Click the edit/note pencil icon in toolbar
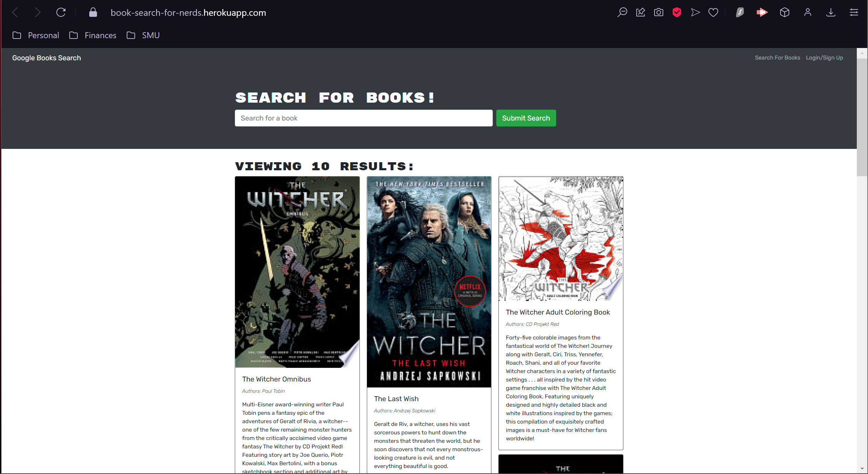Viewport: 868px width, 474px height. [x=640, y=13]
